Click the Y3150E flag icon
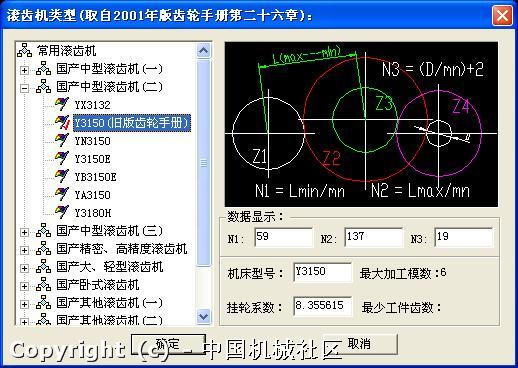This screenshot has width=518, height=368. click(62, 158)
